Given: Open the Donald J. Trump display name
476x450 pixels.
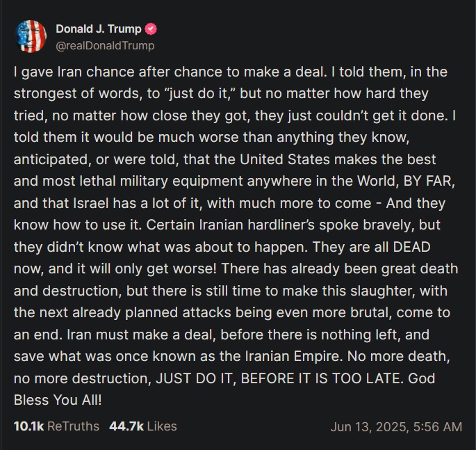Looking at the screenshot, I should pyautogui.click(x=98, y=29).
